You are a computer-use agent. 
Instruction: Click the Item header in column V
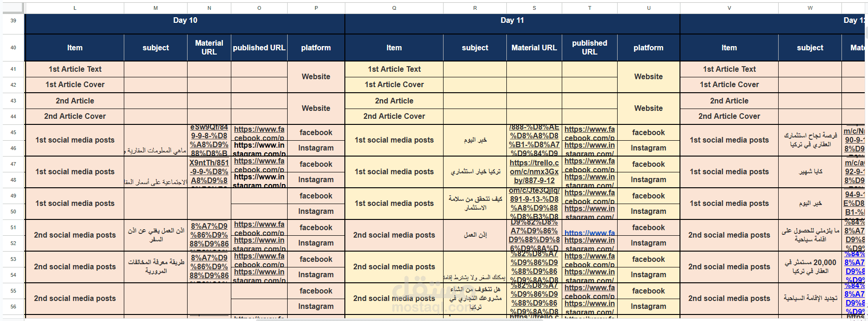[729, 48]
